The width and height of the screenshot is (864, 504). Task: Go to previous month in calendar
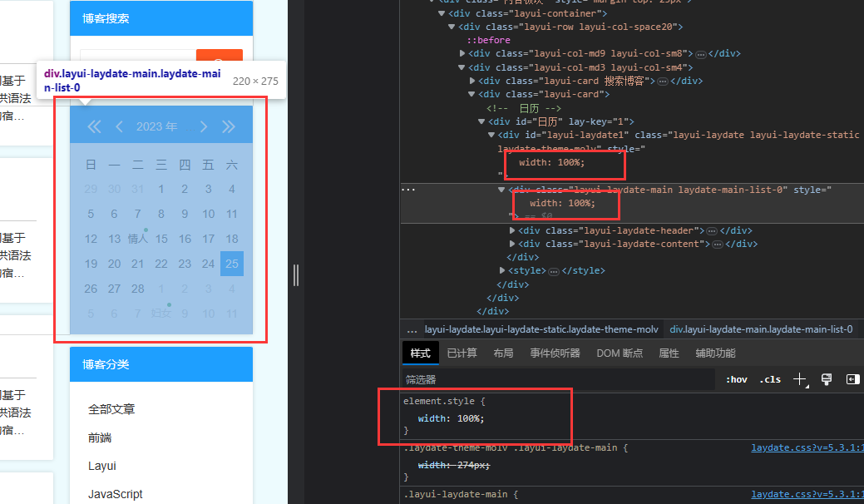(119, 126)
